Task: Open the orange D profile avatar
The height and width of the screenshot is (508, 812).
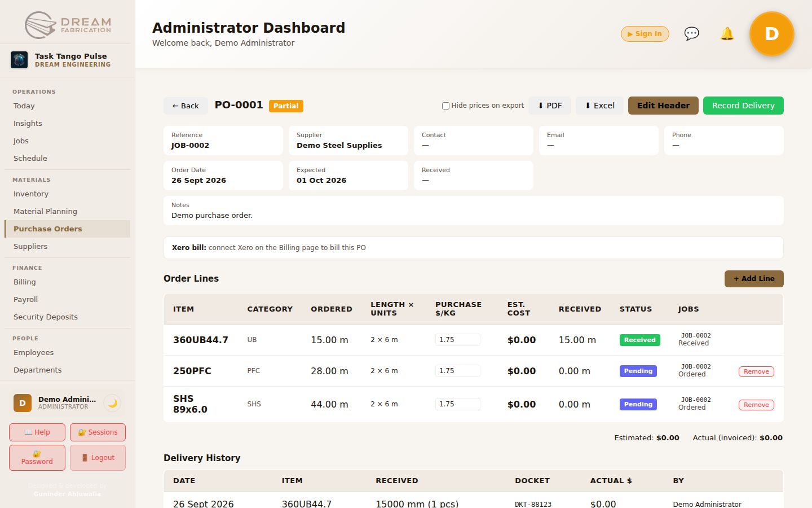Action: click(x=771, y=34)
